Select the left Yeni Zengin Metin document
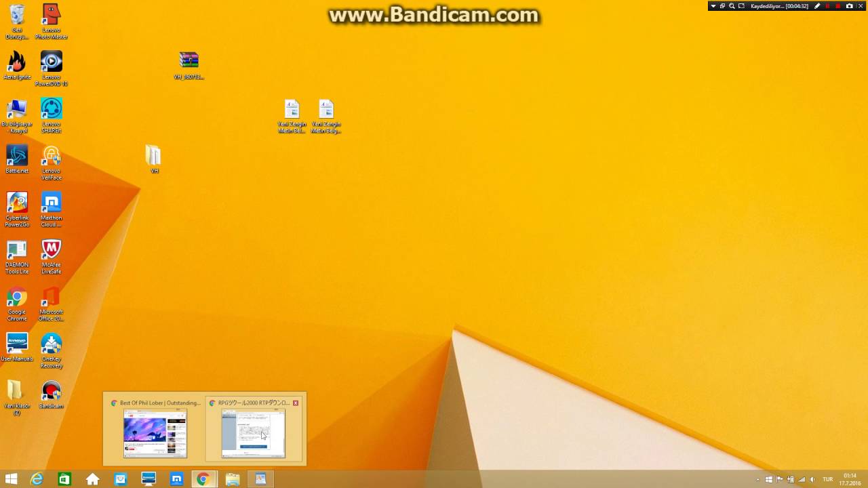The image size is (868, 488). click(292, 116)
